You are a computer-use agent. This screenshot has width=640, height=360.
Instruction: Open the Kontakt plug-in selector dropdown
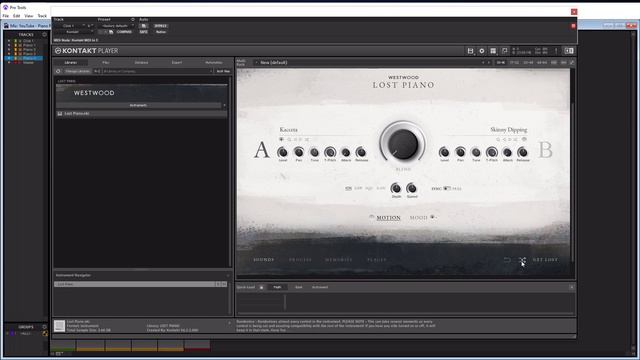[74, 32]
